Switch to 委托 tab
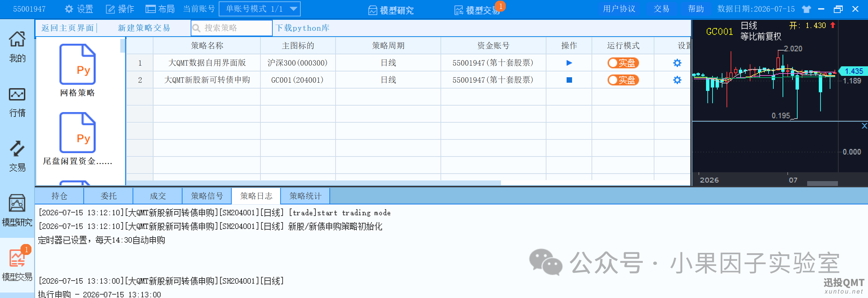Viewport: 868px width, 298px height. click(109, 196)
